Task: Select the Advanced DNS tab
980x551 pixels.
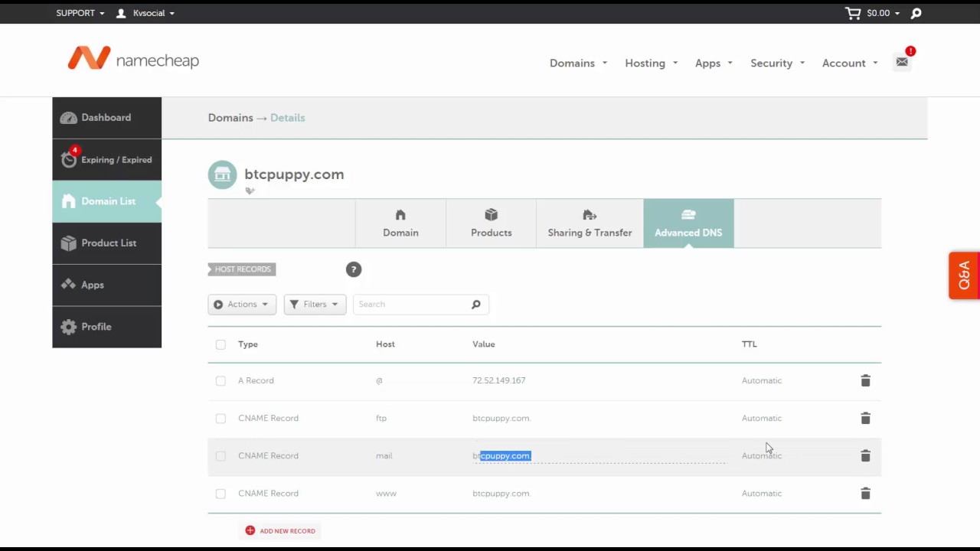Action: point(688,223)
